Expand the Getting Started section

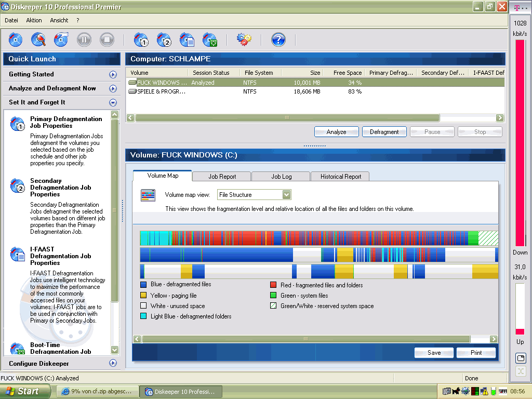tap(113, 75)
